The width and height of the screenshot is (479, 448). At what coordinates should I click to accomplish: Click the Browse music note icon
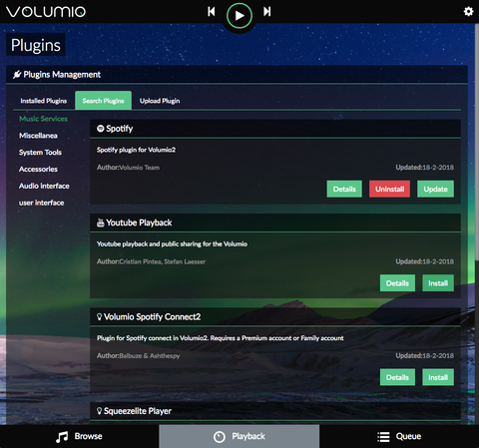62,437
